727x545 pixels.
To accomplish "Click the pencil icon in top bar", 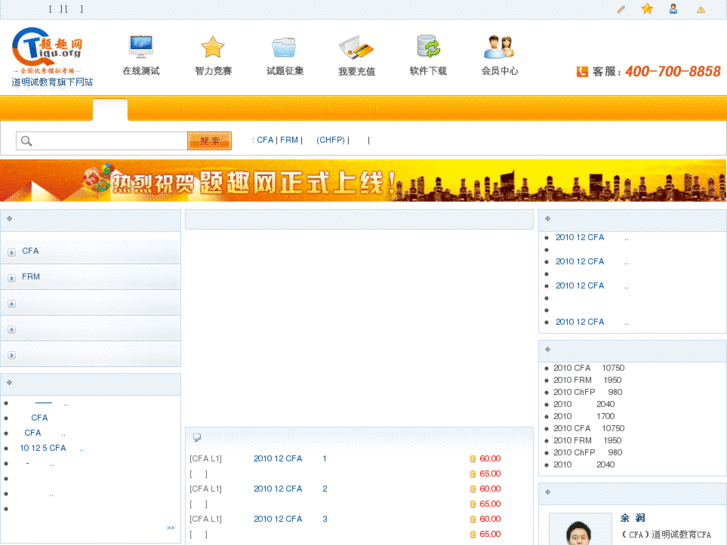I will point(621,9).
